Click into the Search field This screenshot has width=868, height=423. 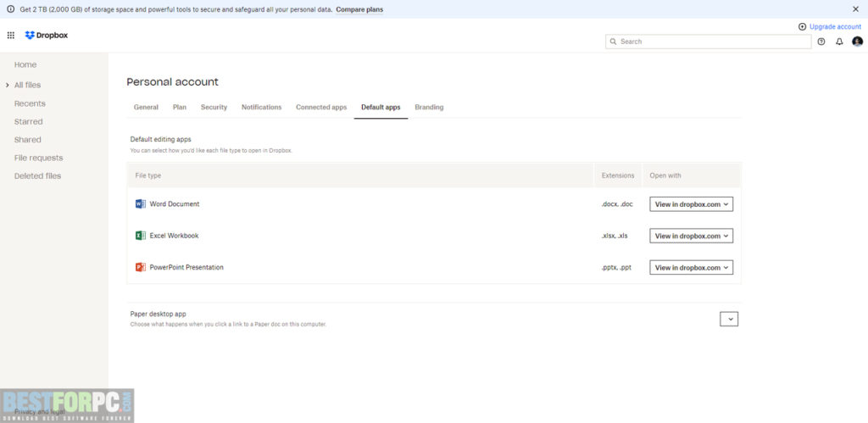[x=708, y=42]
